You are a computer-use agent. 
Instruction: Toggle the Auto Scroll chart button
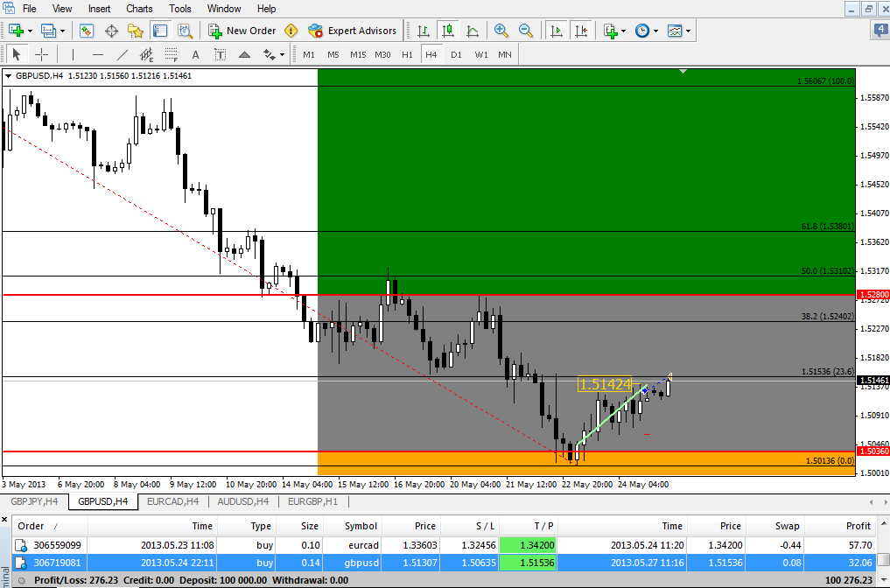pos(556,31)
